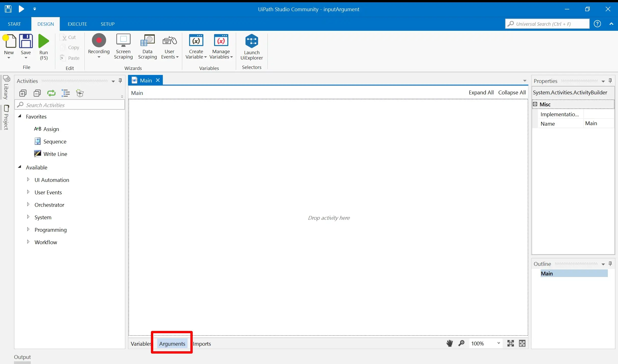Click the fit to screen icon
The image size is (618, 364).
click(x=511, y=343)
